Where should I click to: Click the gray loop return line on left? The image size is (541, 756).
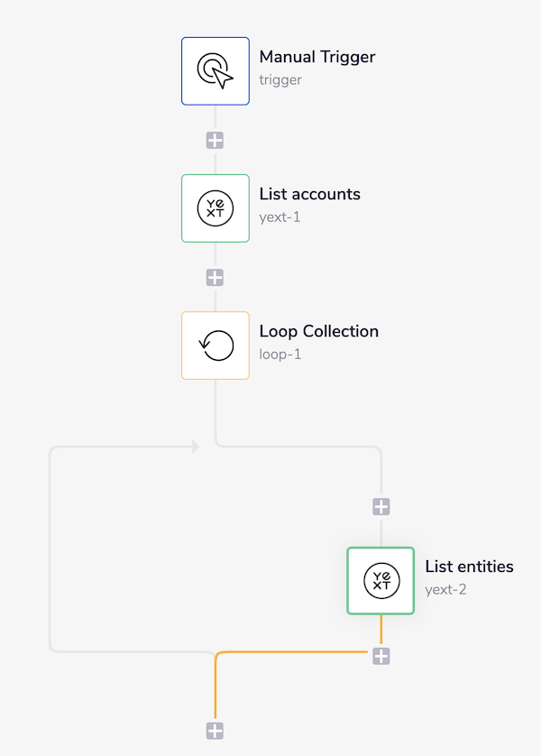tap(50, 550)
